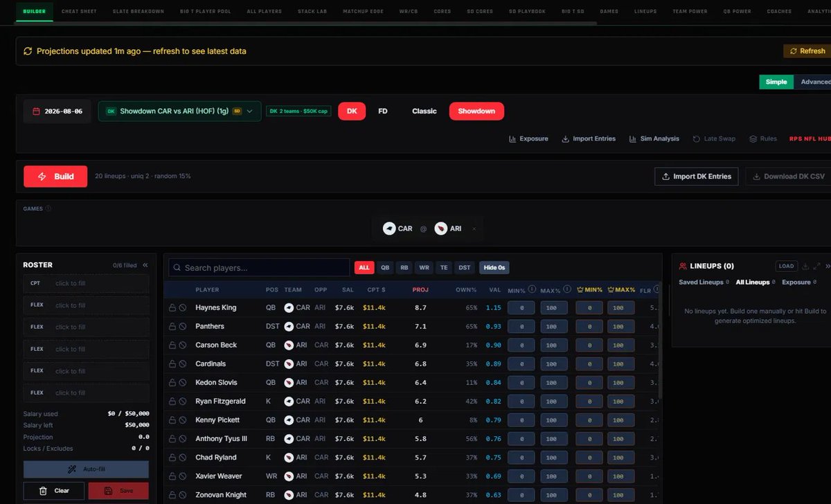Screen dimensions: 831x504
Task: Click the magnifier icon in player search
Action: [177, 268]
